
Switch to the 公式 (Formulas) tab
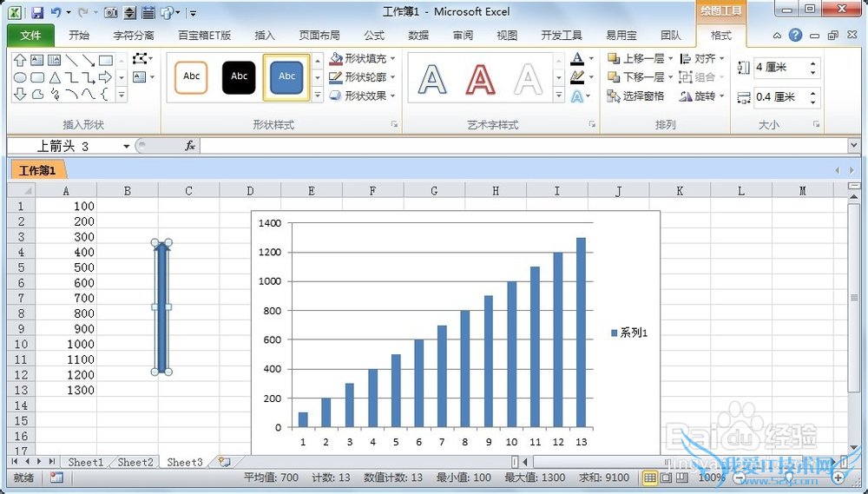click(x=374, y=36)
